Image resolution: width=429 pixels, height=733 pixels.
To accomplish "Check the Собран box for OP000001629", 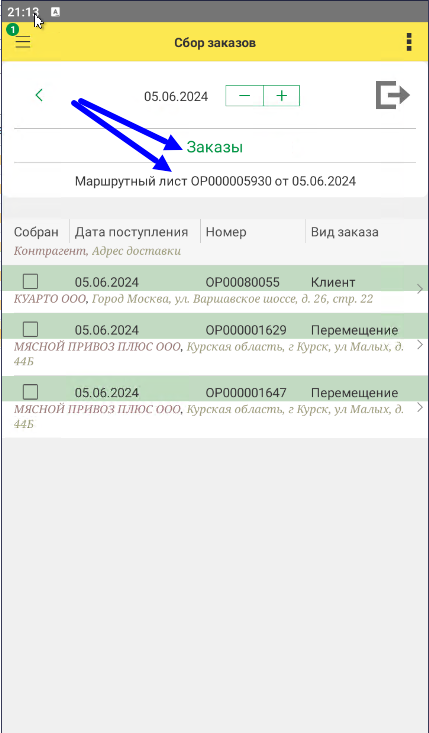I will 31,330.
